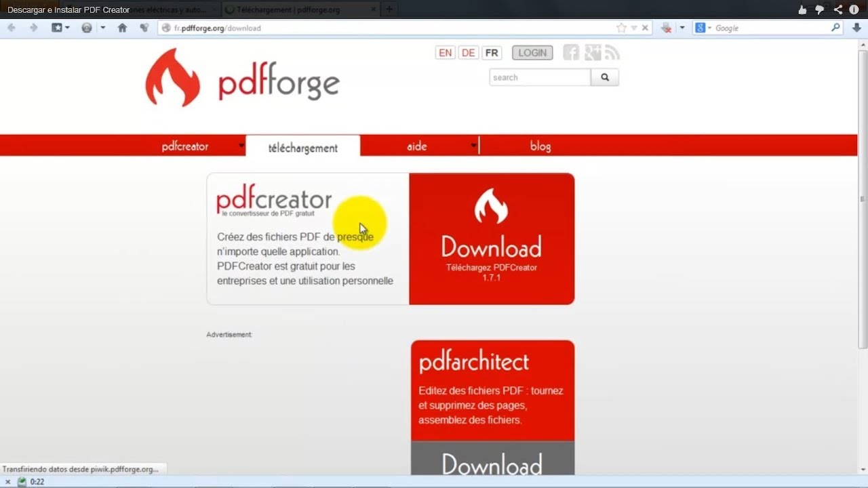Expand the arrow beside the red-crossed addon icon
868x488 pixels.
682,28
